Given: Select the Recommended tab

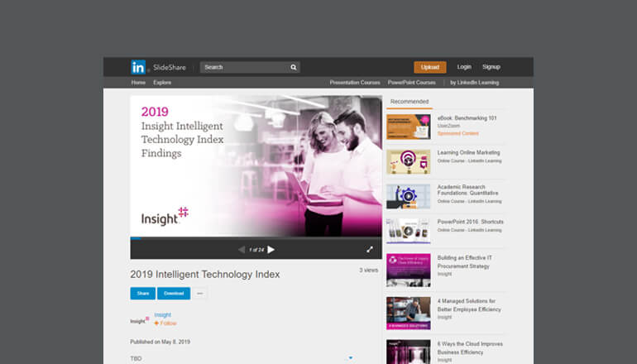Looking at the screenshot, I should [409, 102].
